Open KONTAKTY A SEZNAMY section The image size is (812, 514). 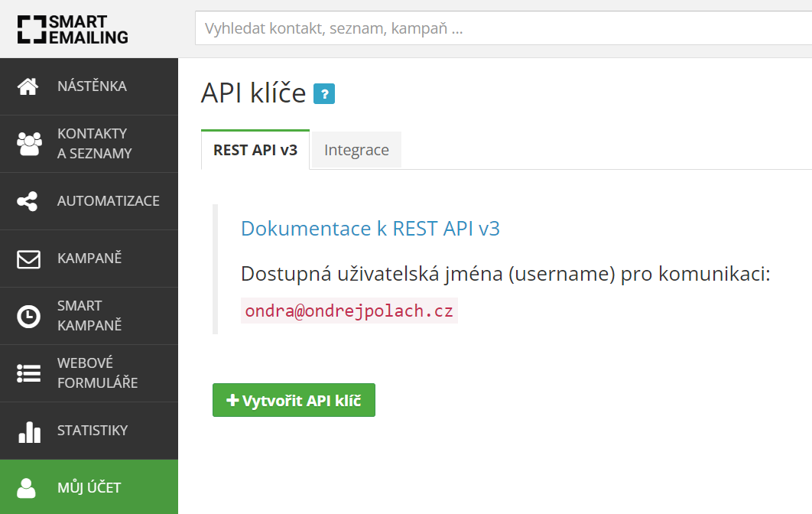89,144
